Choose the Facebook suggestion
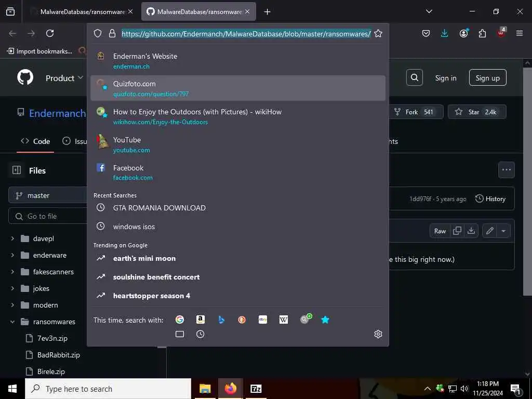The width and height of the screenshot is (532, 399). pyautogui.click(x=238, y=172)
